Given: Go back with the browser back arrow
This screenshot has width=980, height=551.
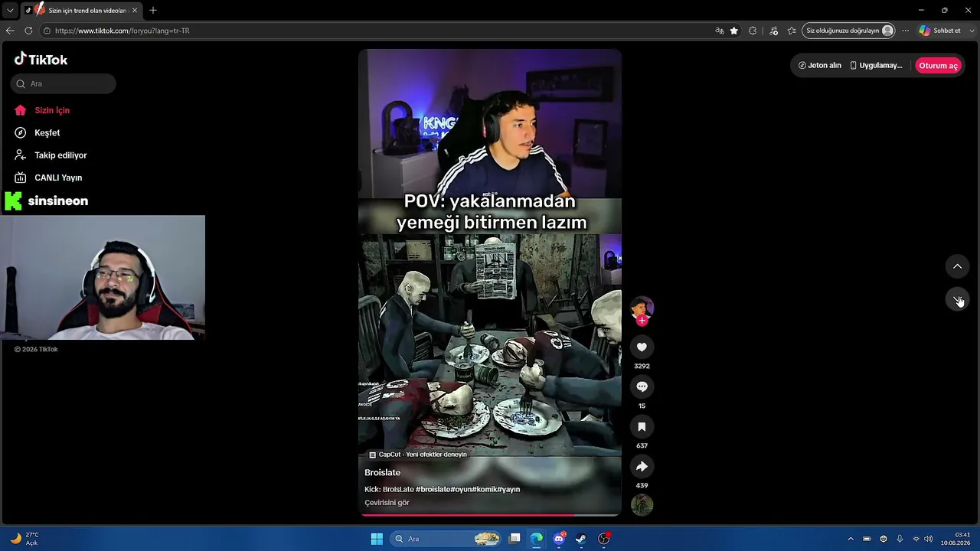Looking at the screenshot, I should point(10,31).
